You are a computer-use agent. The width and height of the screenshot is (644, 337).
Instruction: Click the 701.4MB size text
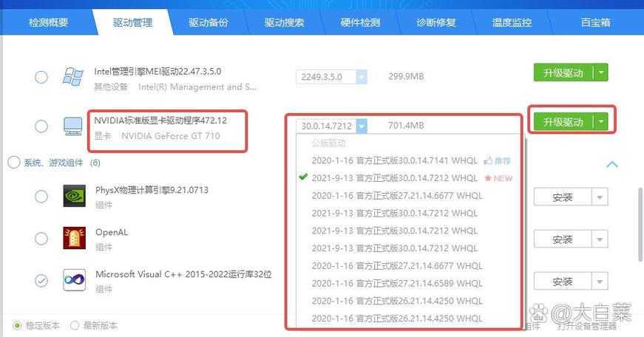point(406,126)
